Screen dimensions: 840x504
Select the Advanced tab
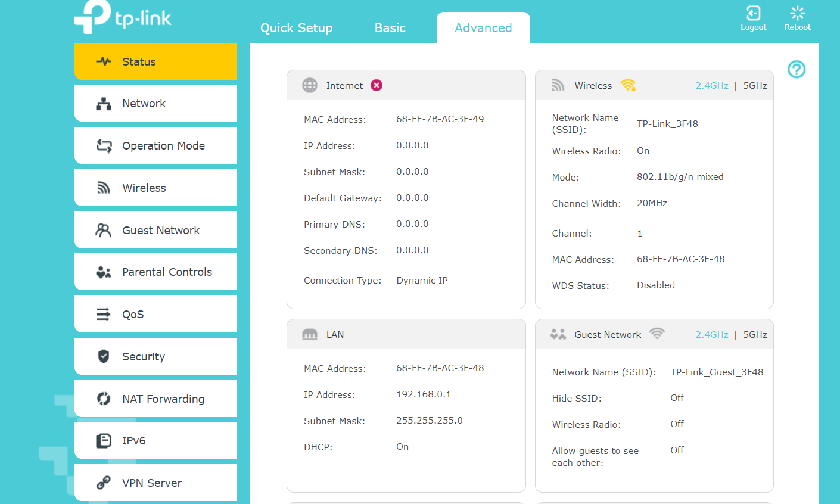pos(483,28)
